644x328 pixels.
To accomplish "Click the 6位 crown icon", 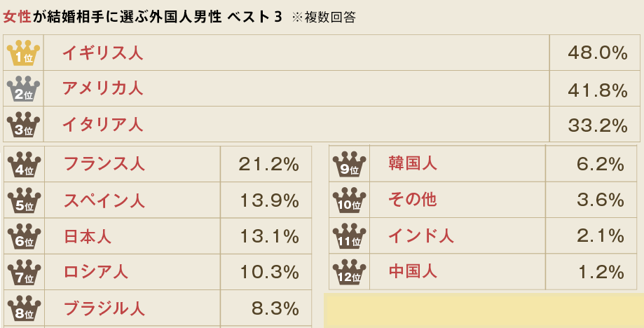I will (24, 236).
